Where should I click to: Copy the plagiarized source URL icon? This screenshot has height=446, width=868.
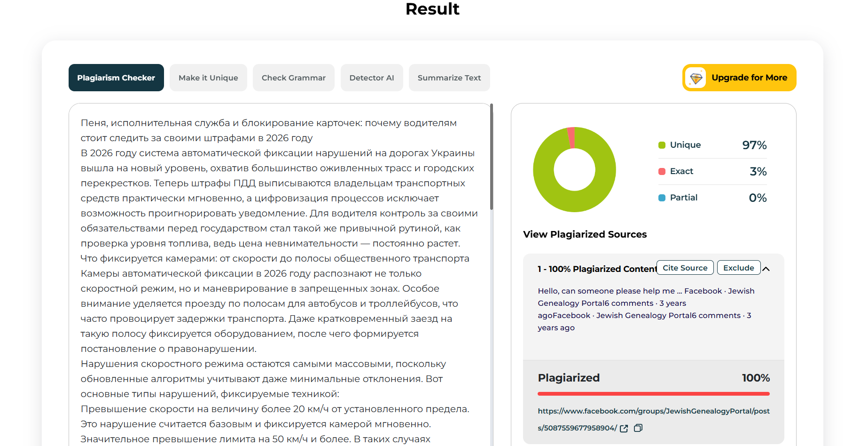(x=638, y=428)
